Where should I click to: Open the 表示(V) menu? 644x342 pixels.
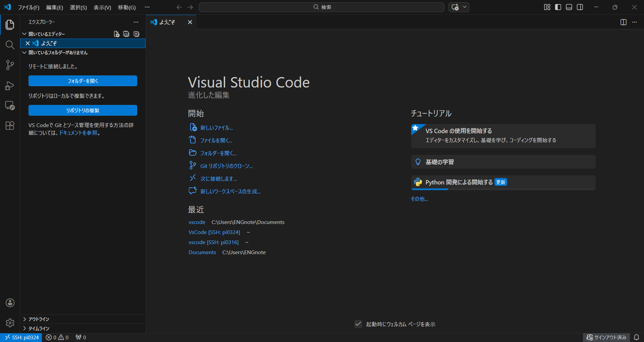pos(102,7)
